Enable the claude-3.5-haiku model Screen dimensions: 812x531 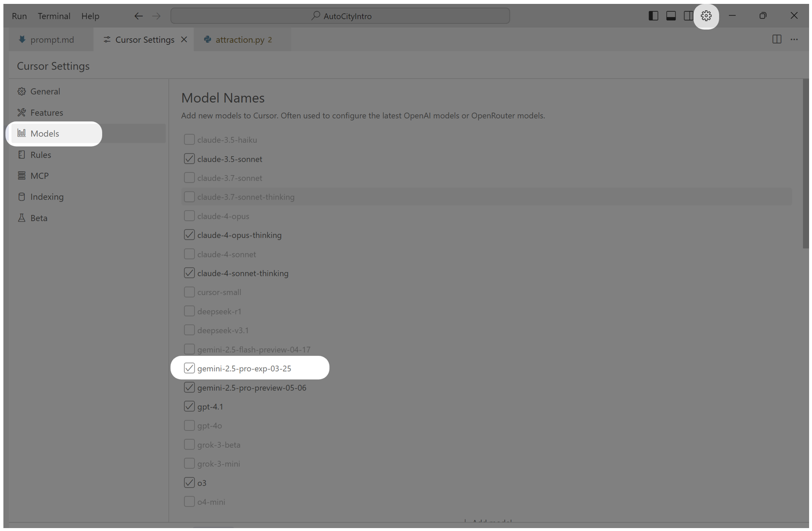[x=189, y=140]
